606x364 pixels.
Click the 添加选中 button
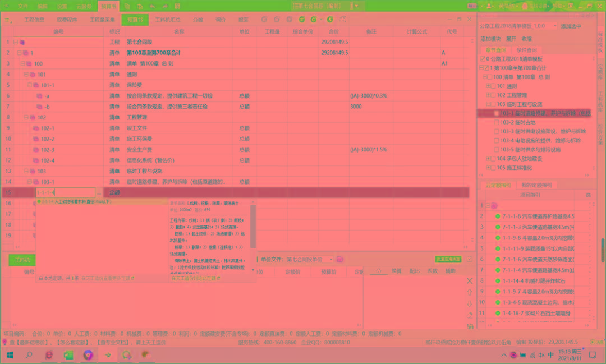pos(571,26)
